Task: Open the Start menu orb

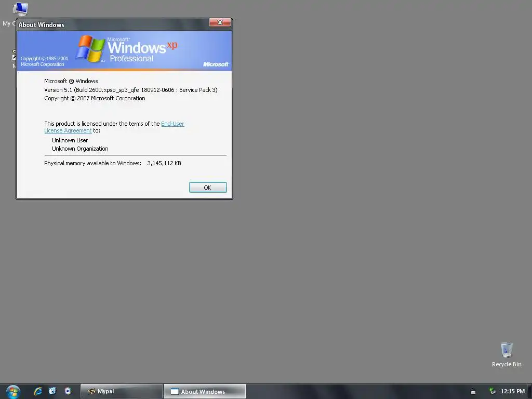Action: (13, 392)
